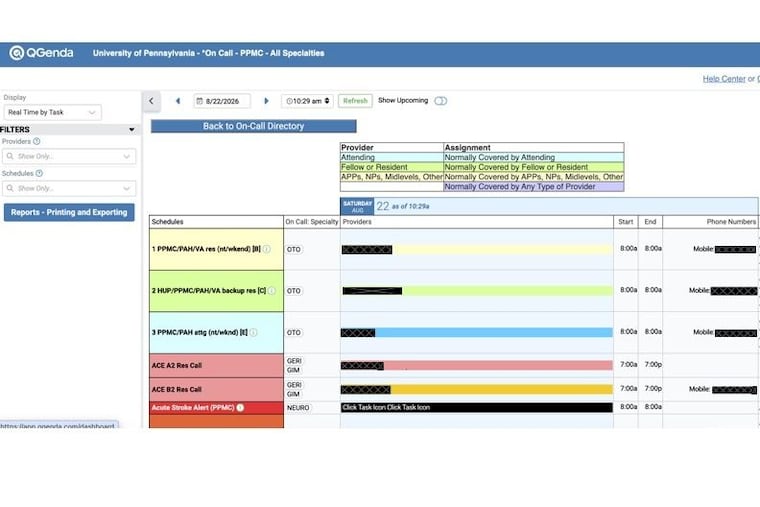Click ACE A2 Res Call schedule
760x507 pixels.
pos(216,365)
